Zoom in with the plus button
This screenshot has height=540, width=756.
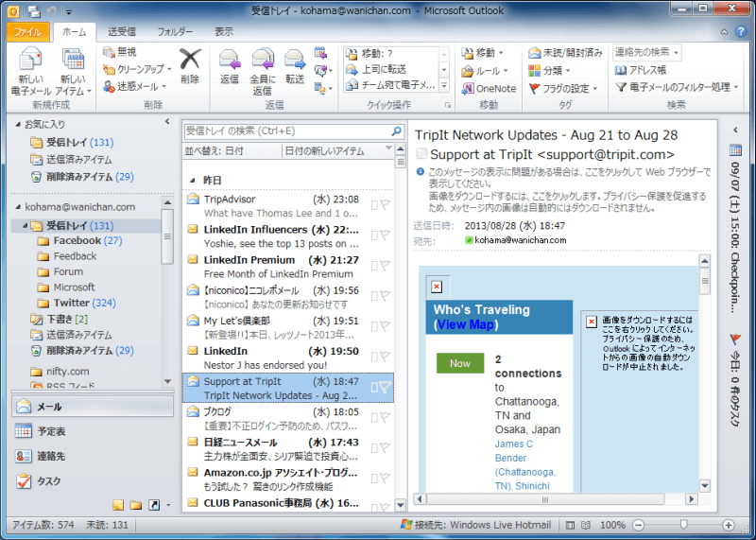(728, 525)
